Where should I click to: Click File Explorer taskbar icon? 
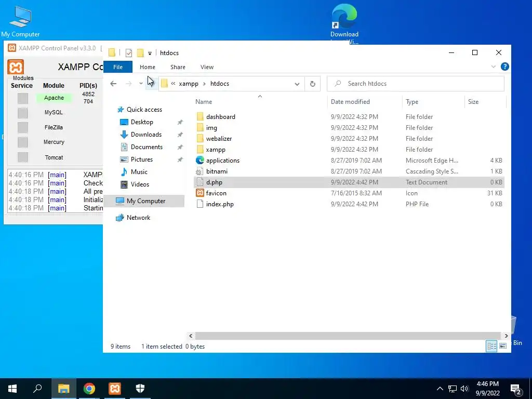[x=64, y=388]
